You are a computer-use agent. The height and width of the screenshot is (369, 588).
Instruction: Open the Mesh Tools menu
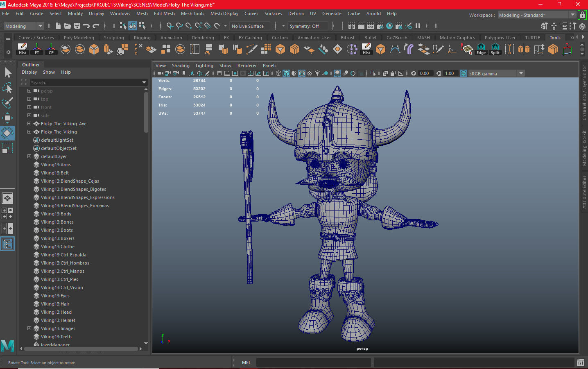[192, 14]
